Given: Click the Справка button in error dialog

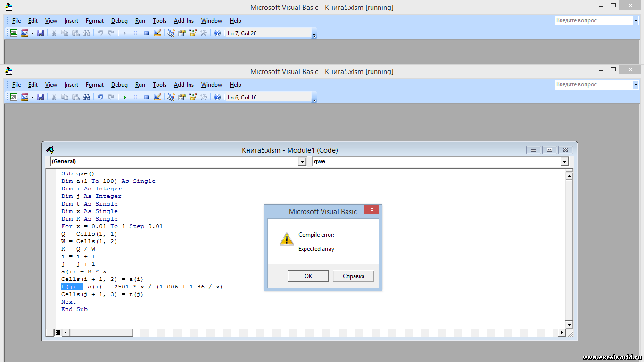Looking at the screenshot, I should click(x=353, y=276).
